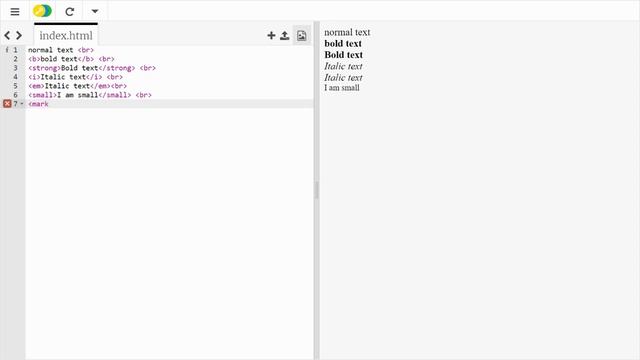The width and height of the screenshot is (640, 360).
Task: Click the first 'Italic text' in preview
Action: pos(343,66)
